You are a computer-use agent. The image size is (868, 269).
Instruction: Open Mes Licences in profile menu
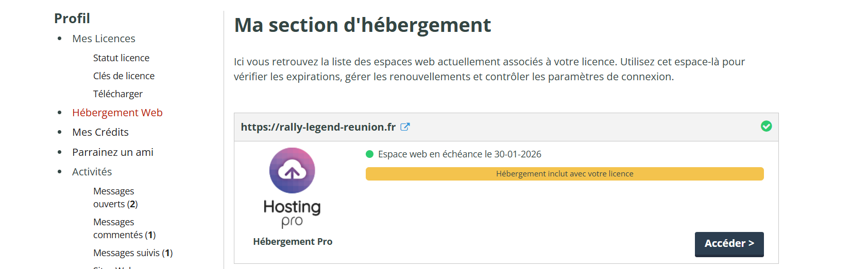pos(104,39)
